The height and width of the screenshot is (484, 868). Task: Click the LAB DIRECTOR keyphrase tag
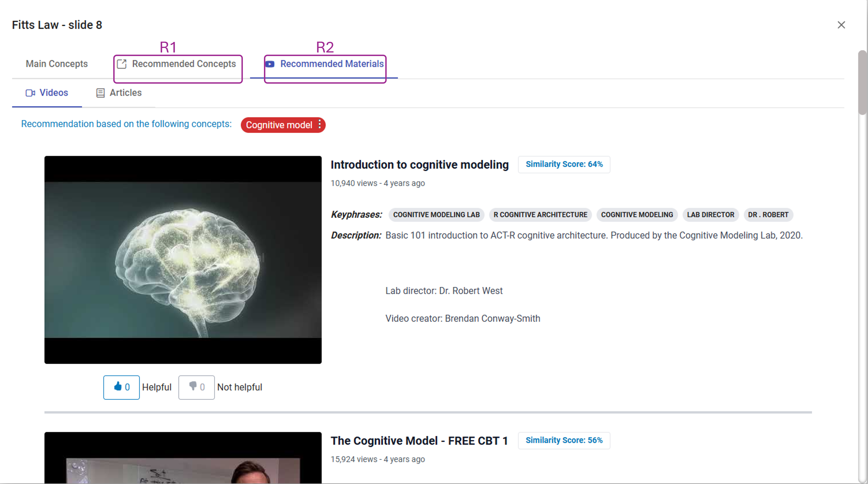point(710,215)
